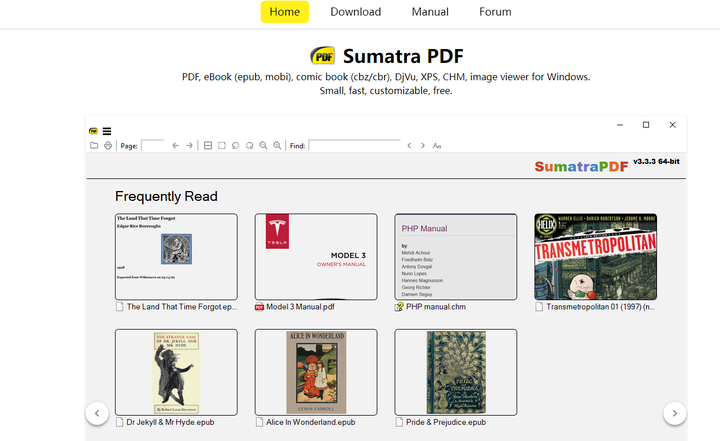The height and width of the screenshot is (441, 720).
Task: Click 'Alice In Wonderland.epub' filename
Action: 310,422
